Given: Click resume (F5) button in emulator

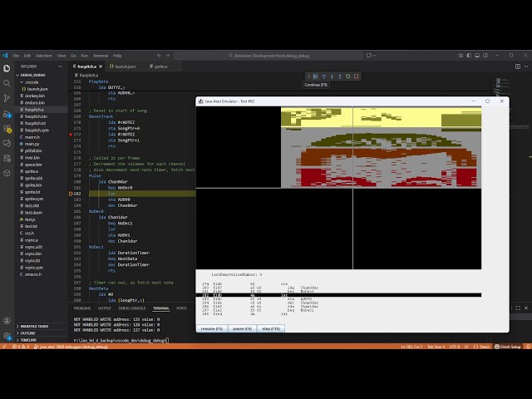Looking at the screenshot, I should [212, 328].
